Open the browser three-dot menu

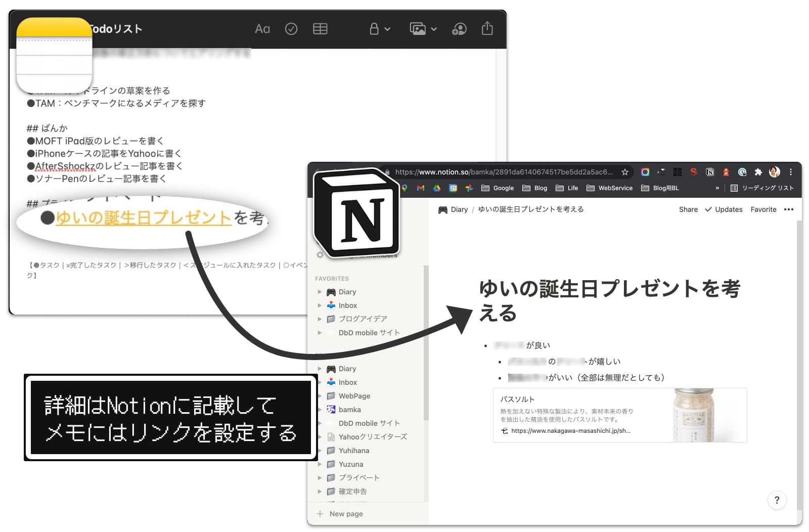coord(791,172)
